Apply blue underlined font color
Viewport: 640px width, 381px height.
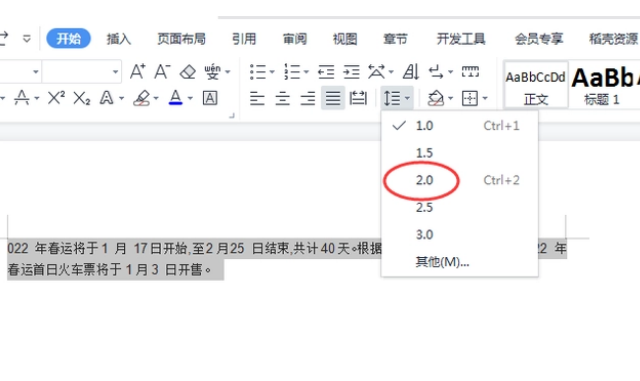pyautogui.click(x=176, y=98)
